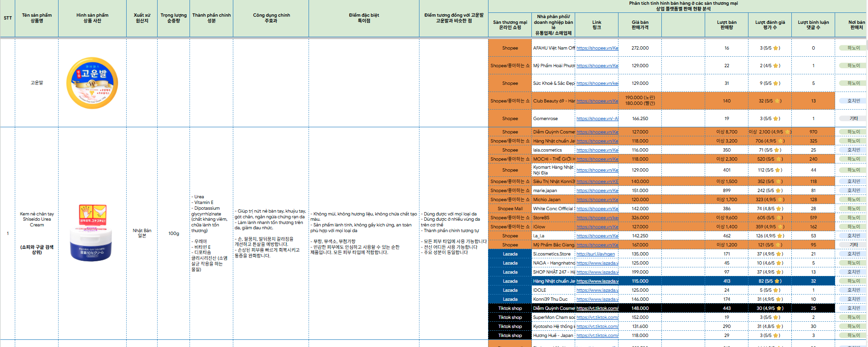This screenshot has height=347, width=868.
Task: Open the Lazada link for Konni39 Thu Duc
Action: coord(597,299)
